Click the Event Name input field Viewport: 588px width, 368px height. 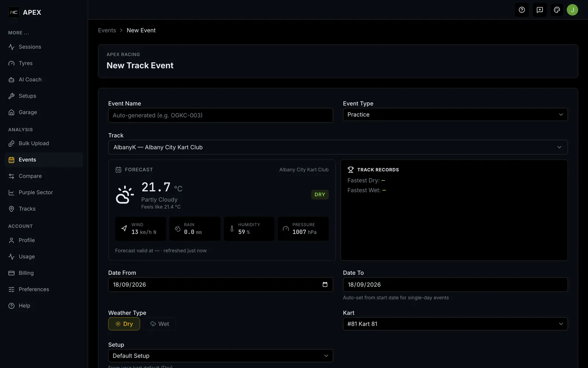[220, 115]
